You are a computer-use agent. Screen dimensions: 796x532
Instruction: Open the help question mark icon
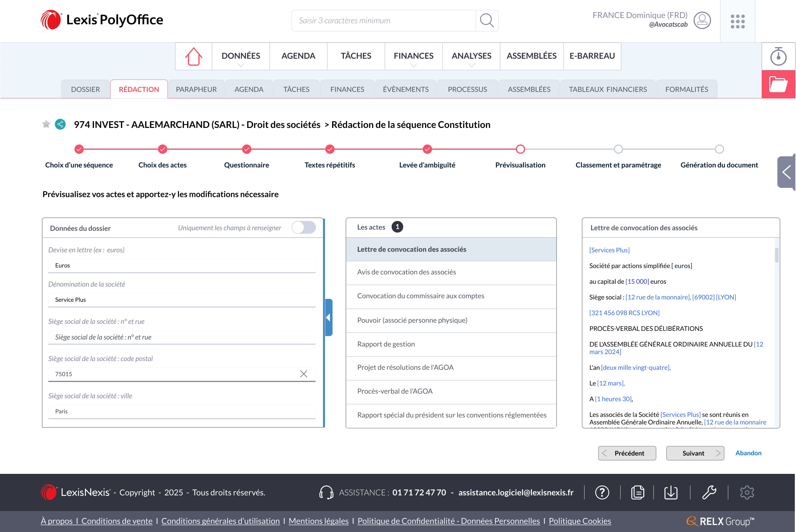pyautogui.click(x=602, y=492)
